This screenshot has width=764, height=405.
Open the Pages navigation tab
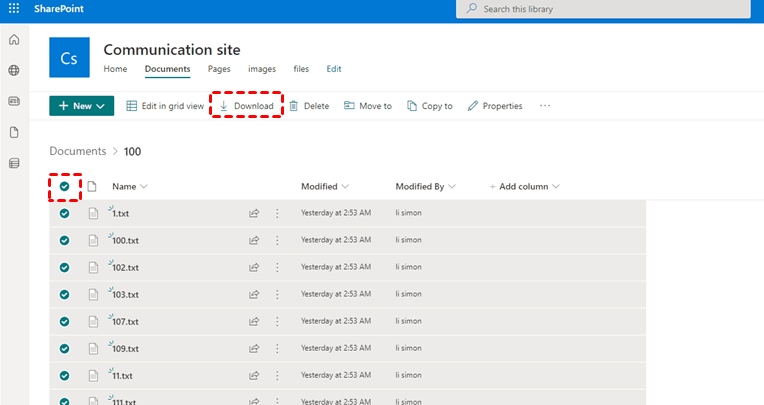click(219, 69)
